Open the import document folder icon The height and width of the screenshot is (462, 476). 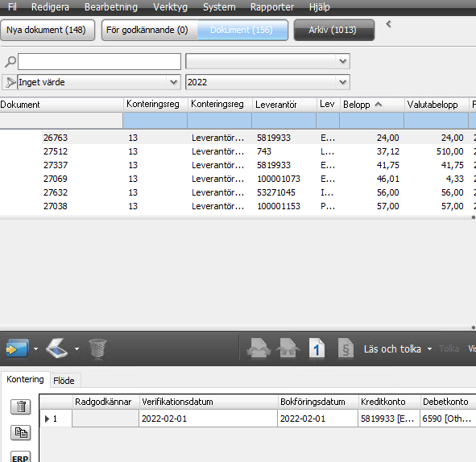point(17,349)
